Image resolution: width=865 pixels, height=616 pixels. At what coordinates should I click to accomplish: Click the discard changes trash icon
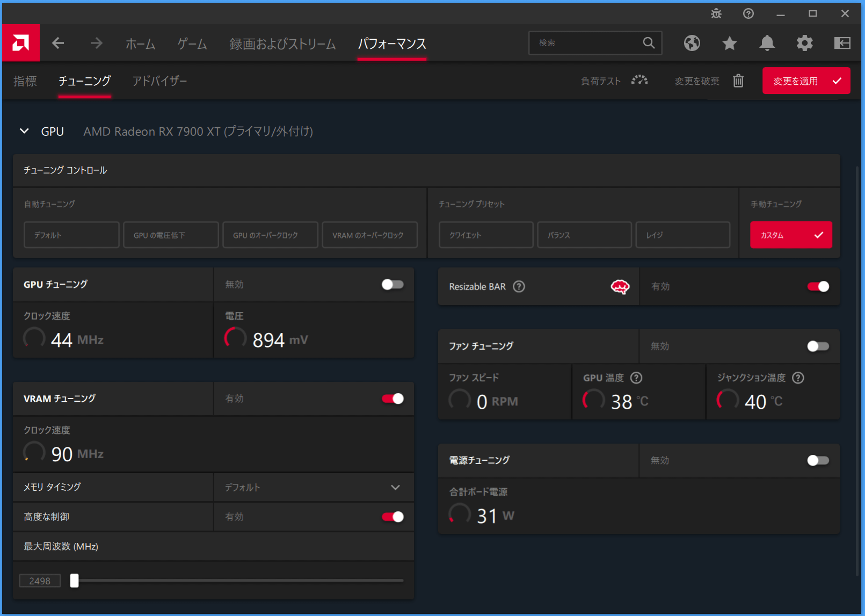click(739, 81)
